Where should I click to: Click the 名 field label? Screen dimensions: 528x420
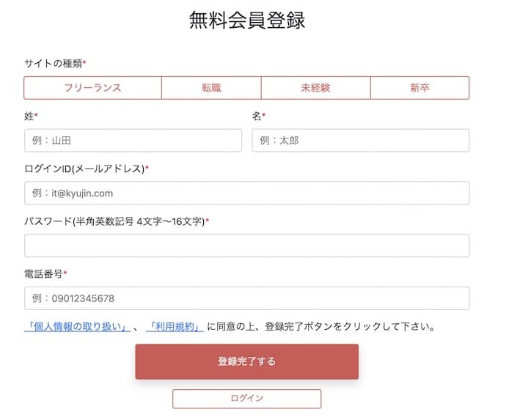coord(257,116)
